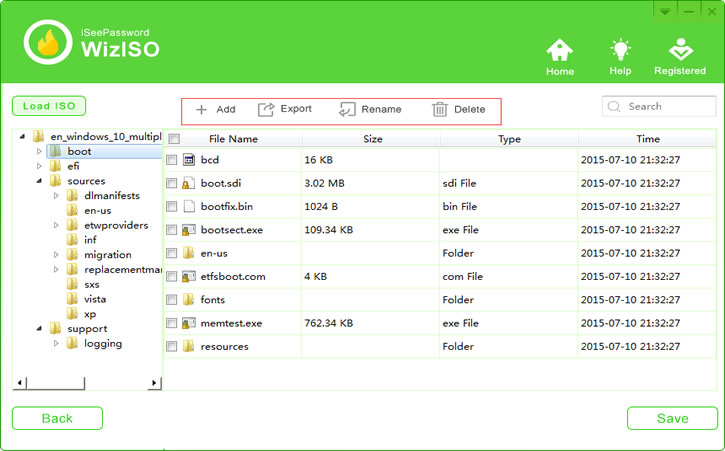
Task: Collapse the sources tree node
Action: coord(39,181)
